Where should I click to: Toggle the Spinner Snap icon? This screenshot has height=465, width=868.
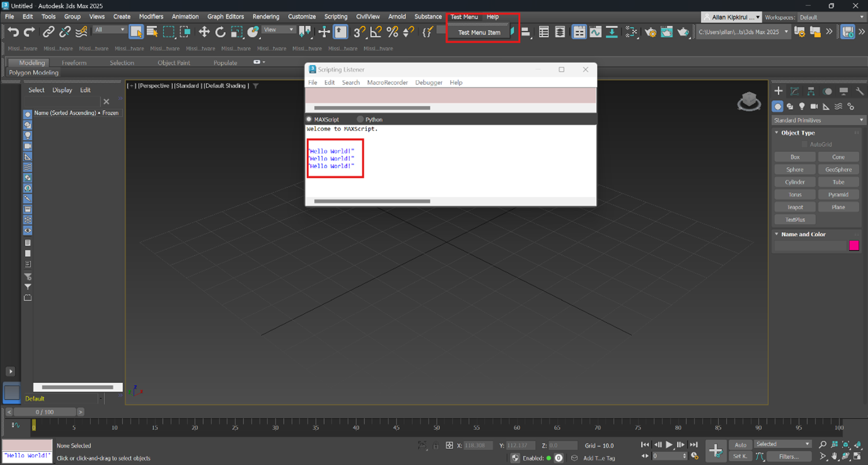(x=408, y=32)
